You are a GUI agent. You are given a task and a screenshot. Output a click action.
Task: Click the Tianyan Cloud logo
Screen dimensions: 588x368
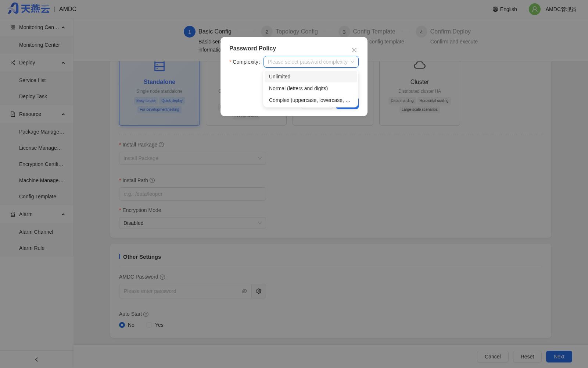coord(29,8)
